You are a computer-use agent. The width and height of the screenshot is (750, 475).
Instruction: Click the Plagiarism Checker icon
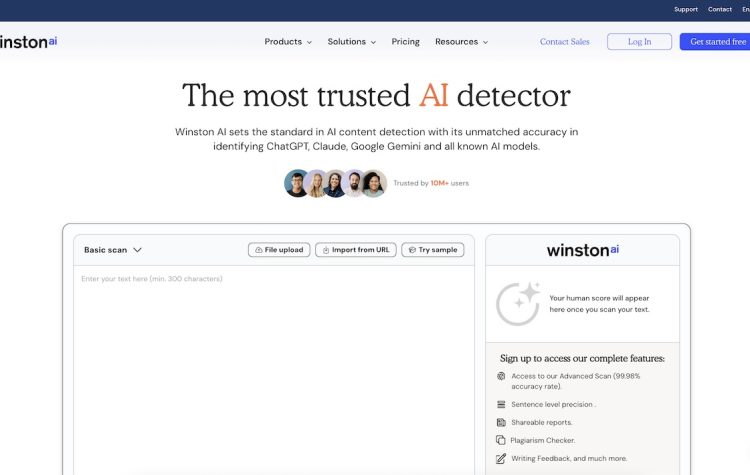[501, 440]
